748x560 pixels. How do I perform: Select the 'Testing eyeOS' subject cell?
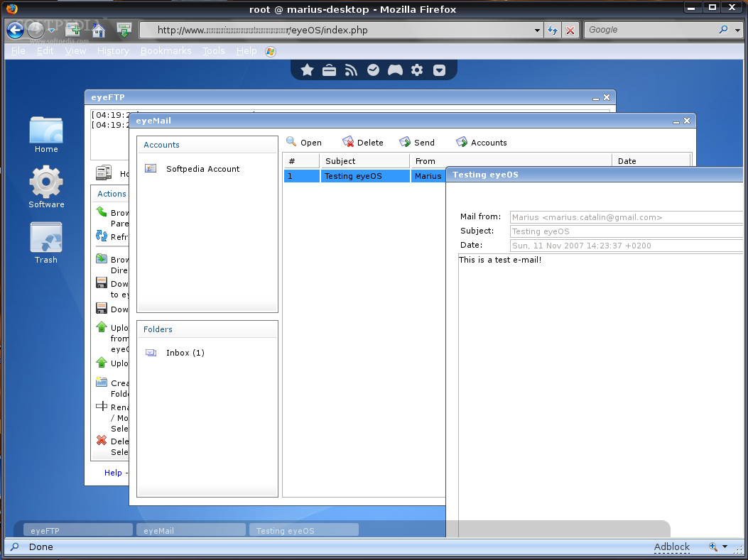click(365, 176)
